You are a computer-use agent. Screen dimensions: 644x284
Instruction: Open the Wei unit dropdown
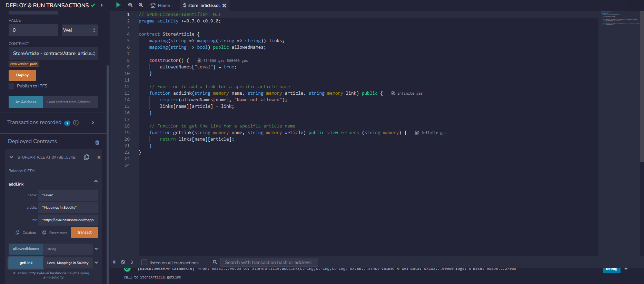80,30
